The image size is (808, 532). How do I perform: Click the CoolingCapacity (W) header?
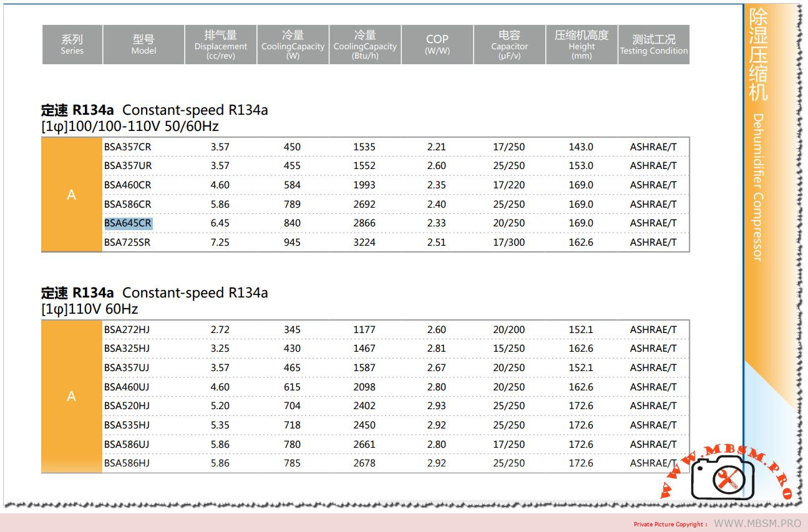(293, 44)
